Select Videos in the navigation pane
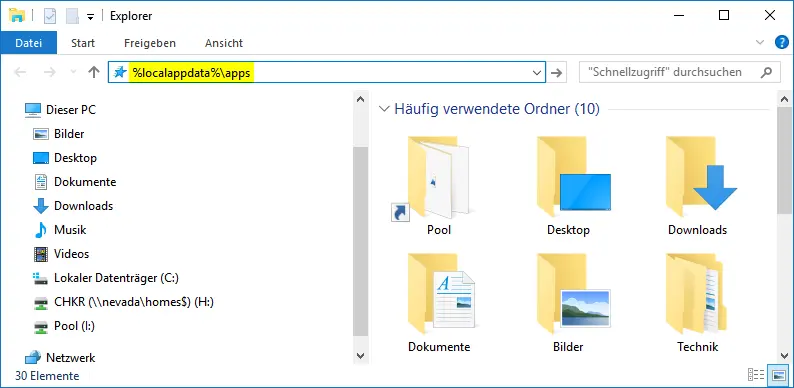The width and height of the screenshot is (794, 388). [x=71, y=254]
